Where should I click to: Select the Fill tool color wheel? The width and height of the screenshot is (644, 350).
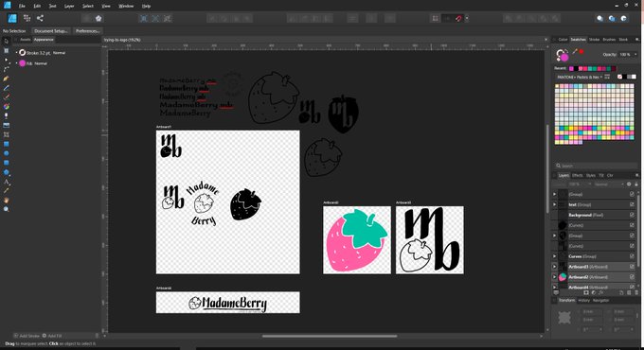(x=7, y=107)
